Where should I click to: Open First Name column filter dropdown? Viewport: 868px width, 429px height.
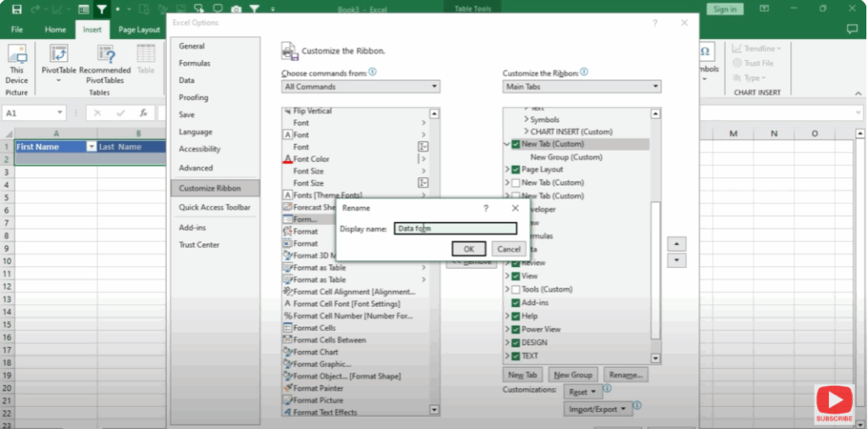tap(92, 147)
